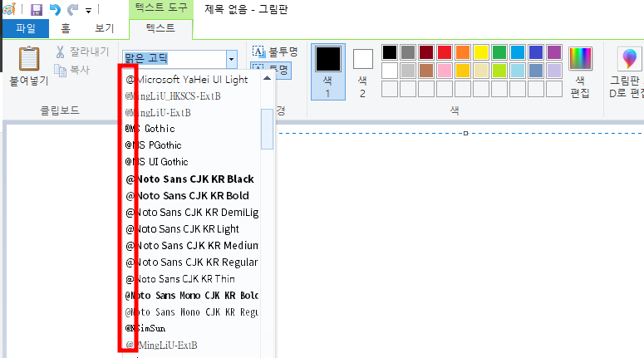This screenshot has width=644, height=358.
Task: Click the text box top-center resize handle
Action: click(465, 133)
